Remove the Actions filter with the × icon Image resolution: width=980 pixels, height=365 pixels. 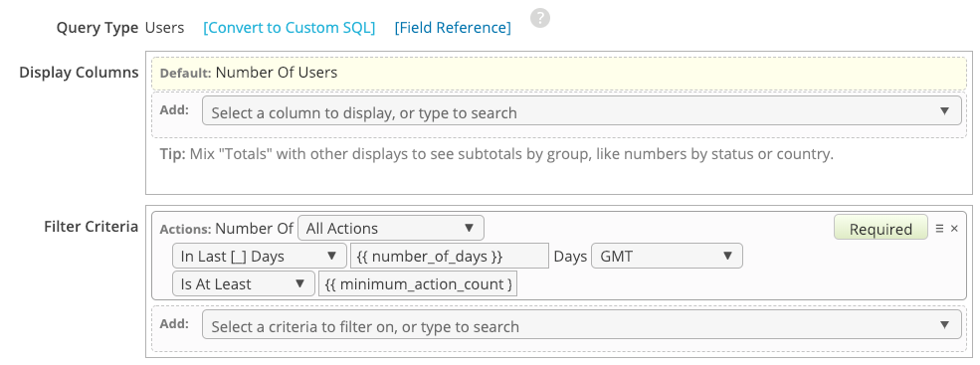(x=954, y=229)
